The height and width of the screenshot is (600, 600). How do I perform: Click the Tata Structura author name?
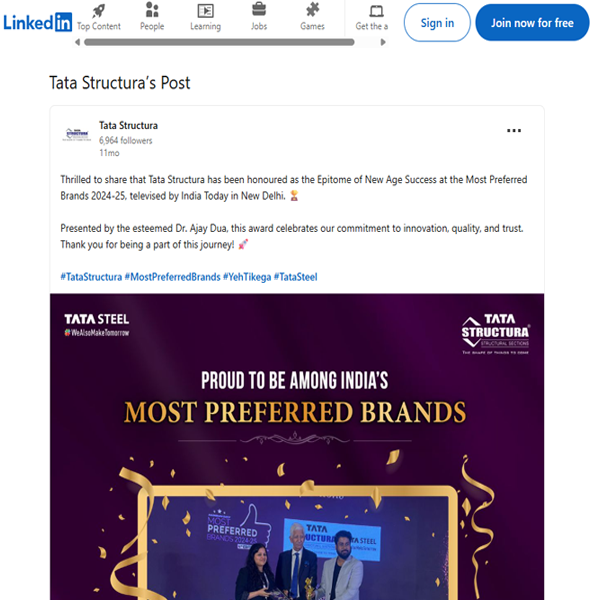[x=128, y=126]
